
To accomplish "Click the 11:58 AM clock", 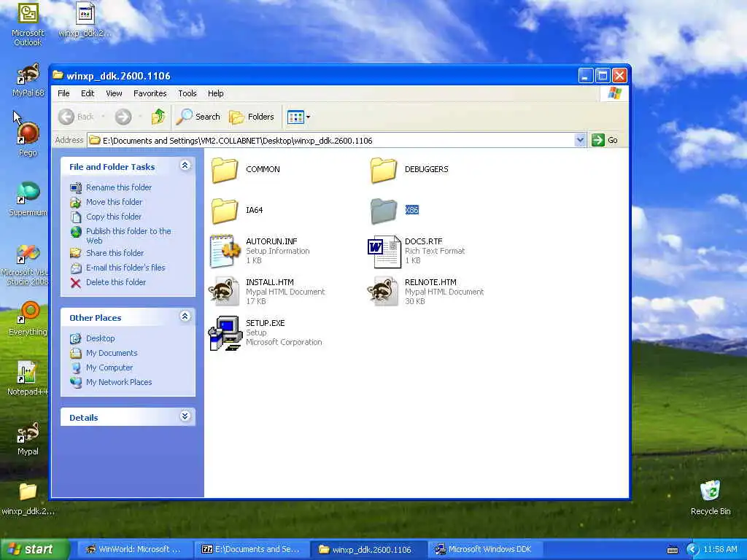I will click(x=720, y=550).
